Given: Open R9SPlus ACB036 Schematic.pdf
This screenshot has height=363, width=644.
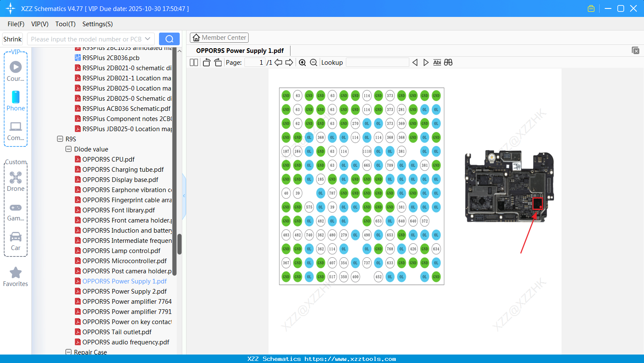Looking at the screenshot, I should [126, 109].
